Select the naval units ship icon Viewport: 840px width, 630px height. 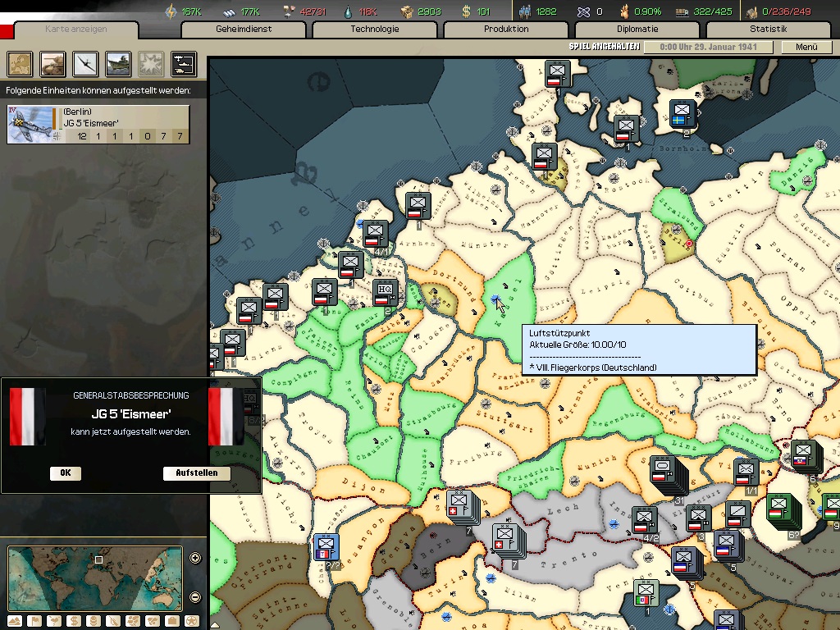(117, 63)
